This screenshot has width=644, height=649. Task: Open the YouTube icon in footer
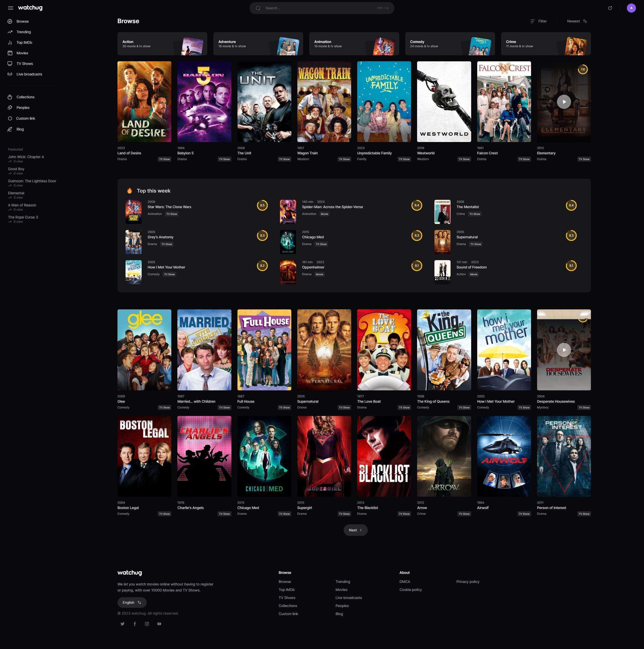click(x=159, y=624)
